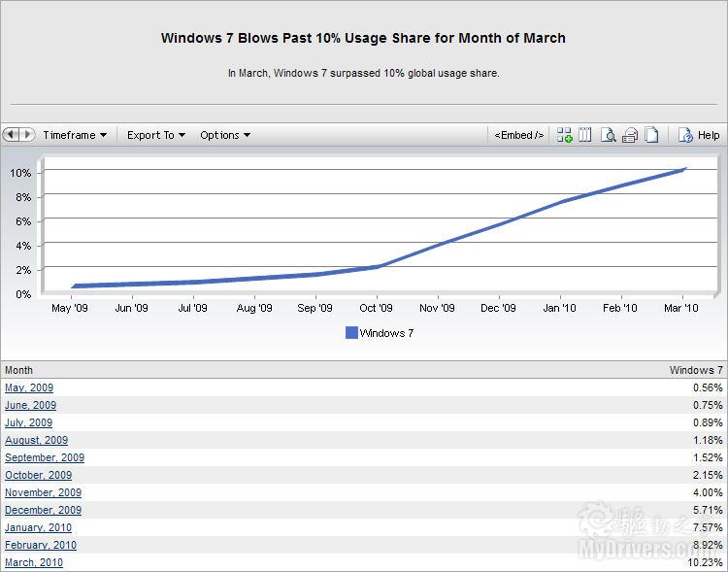Open the October, 2009 link

coord(39,475)
